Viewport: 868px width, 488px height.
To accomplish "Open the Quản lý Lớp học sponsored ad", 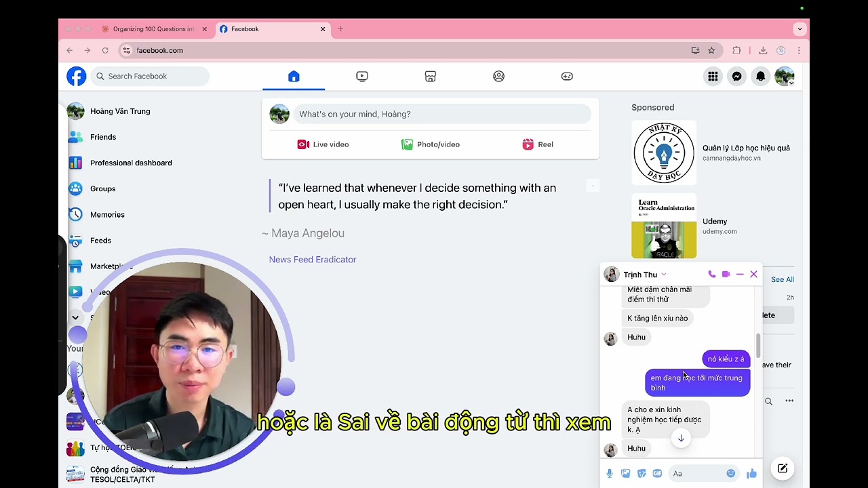I will [x=711, y=152].
